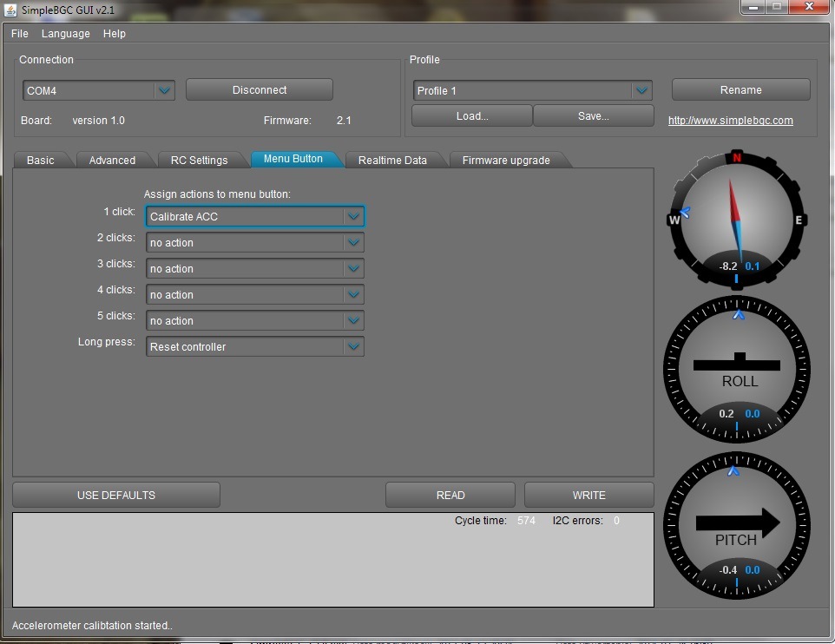This screenshot has width=835, height=644.
Task: Open the Realtime Data tab
Action: click(392, 161)
